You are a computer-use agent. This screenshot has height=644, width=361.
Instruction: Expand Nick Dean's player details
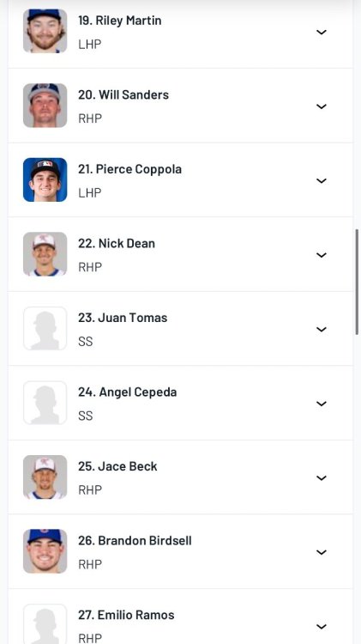322,255
